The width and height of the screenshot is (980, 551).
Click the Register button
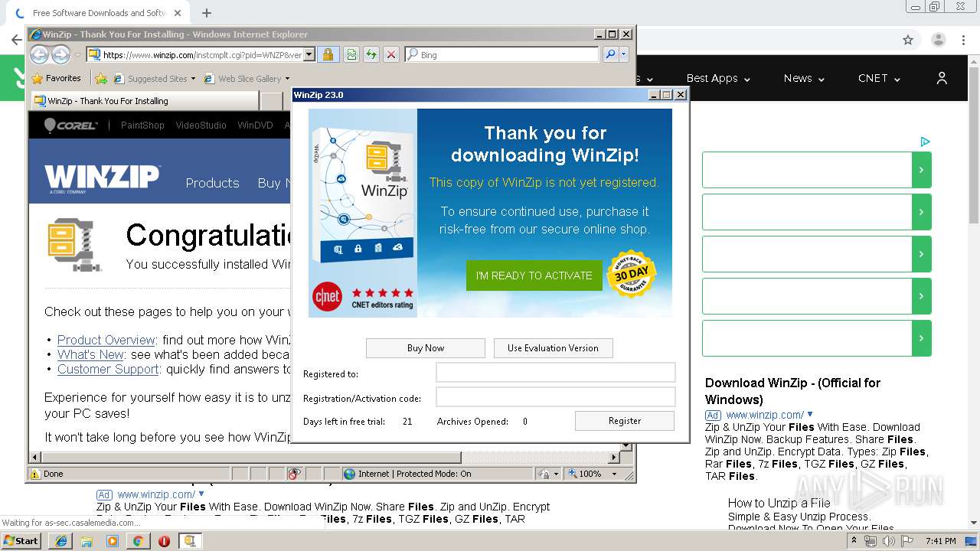pos(625,421)
